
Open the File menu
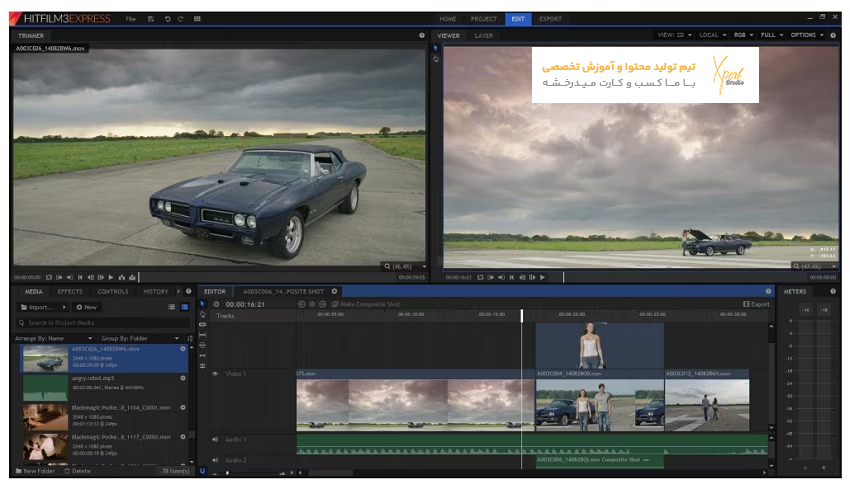(131, 19)
